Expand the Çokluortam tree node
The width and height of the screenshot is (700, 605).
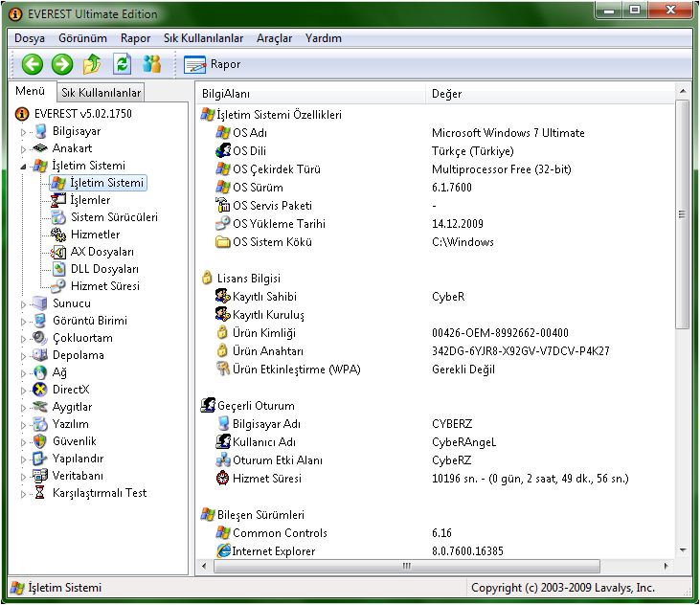(x=23, y=339)
